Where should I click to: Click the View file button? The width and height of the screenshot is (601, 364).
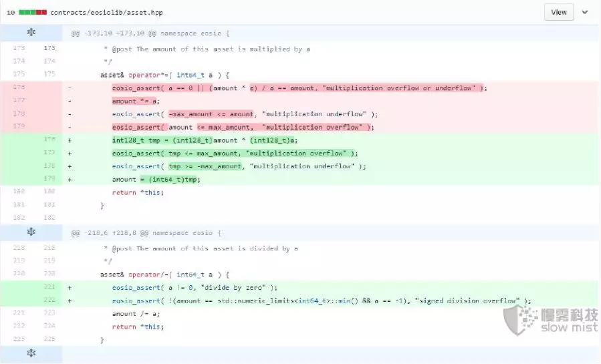click(x=559, y=12)
